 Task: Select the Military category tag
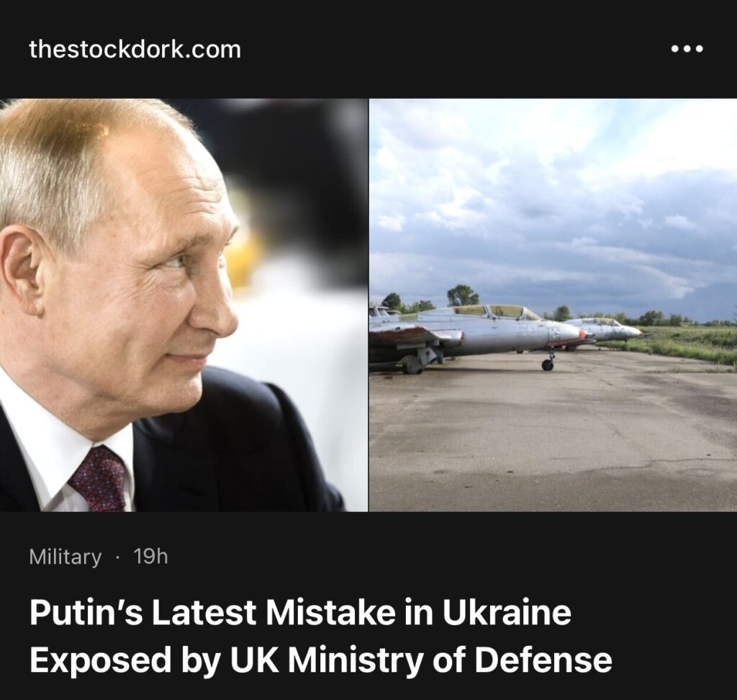click(65, 557)
